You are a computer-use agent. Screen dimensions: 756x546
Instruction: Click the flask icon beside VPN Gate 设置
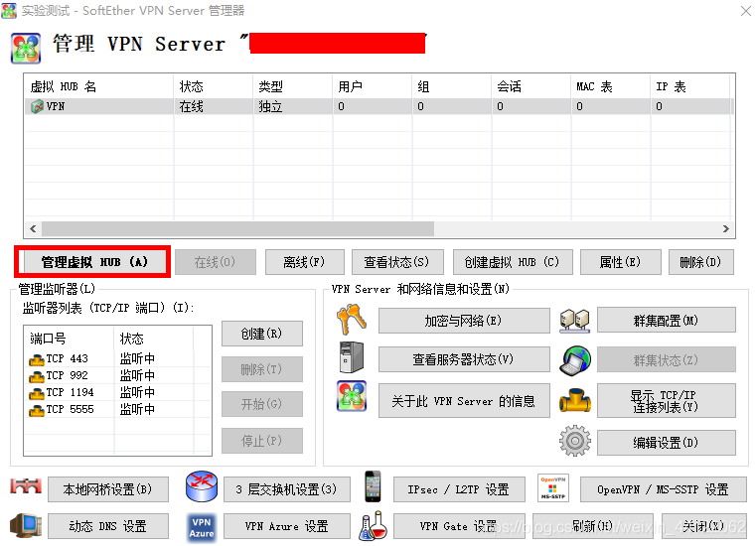(x=373, y=525)
